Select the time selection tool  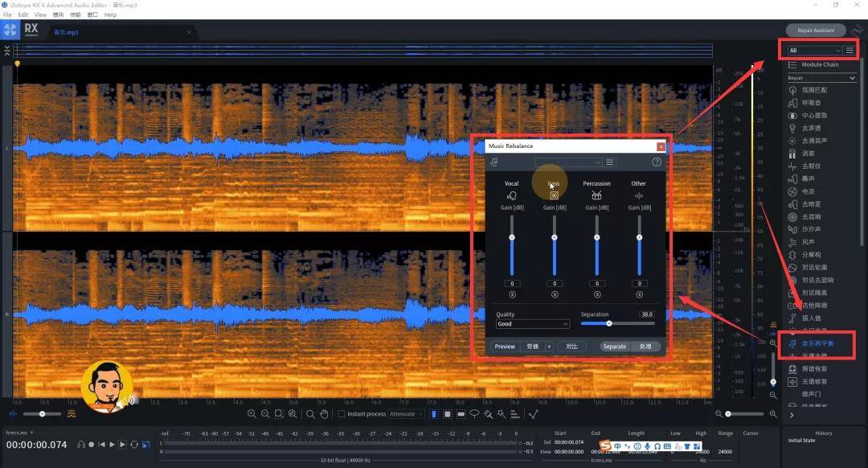[x=434, y=414]
